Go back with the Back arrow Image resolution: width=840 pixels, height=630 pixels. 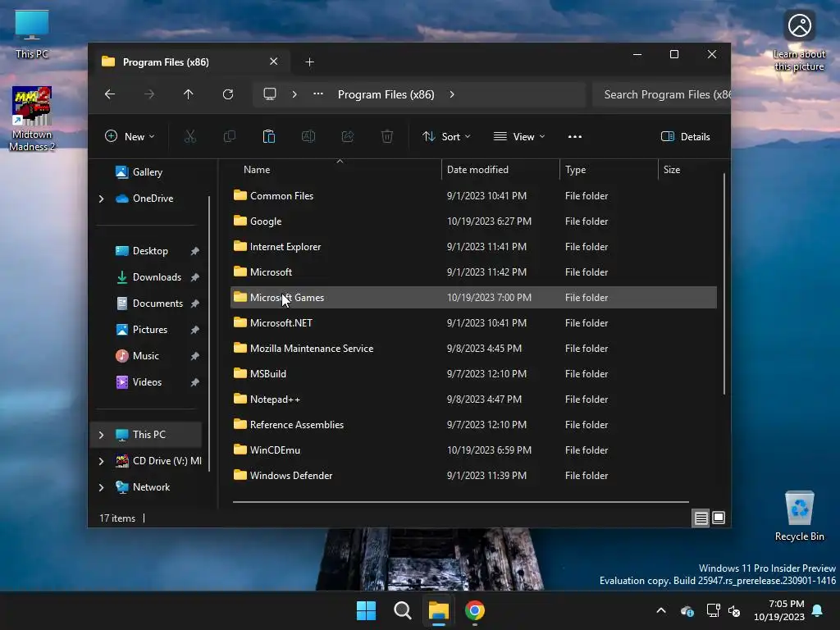[x=110, y=94]
